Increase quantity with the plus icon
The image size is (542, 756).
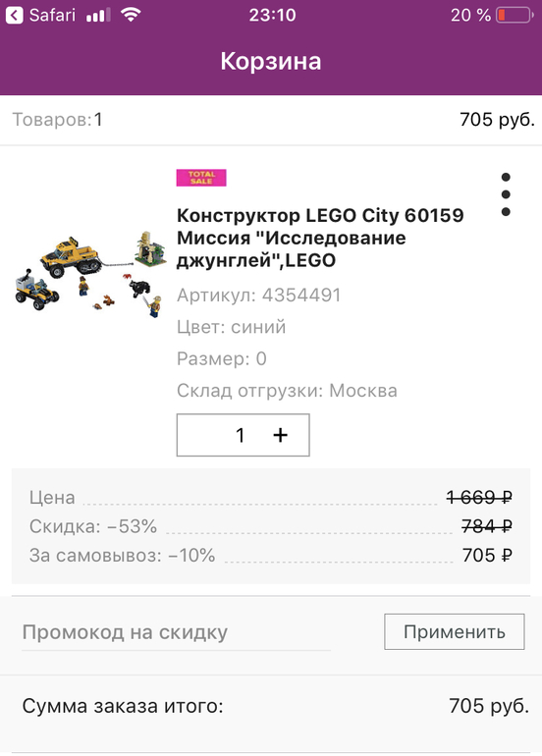click(x=280, y=435)
